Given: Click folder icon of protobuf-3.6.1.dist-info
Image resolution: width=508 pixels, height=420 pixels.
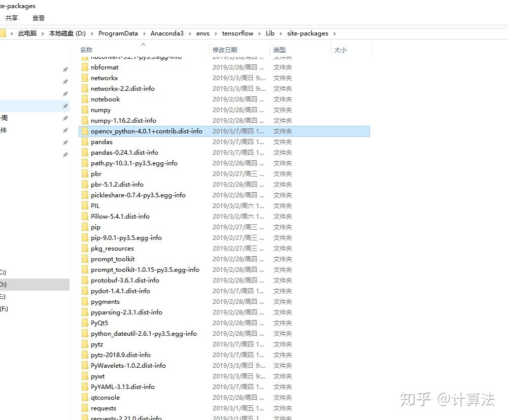Looking at the screenshot, I should point(85,280).
